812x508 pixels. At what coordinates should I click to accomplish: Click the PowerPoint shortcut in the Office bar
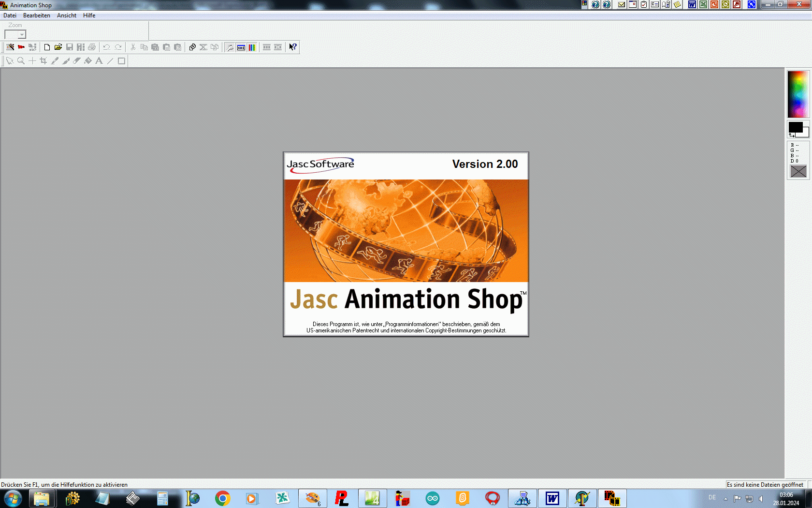[714, 4]
